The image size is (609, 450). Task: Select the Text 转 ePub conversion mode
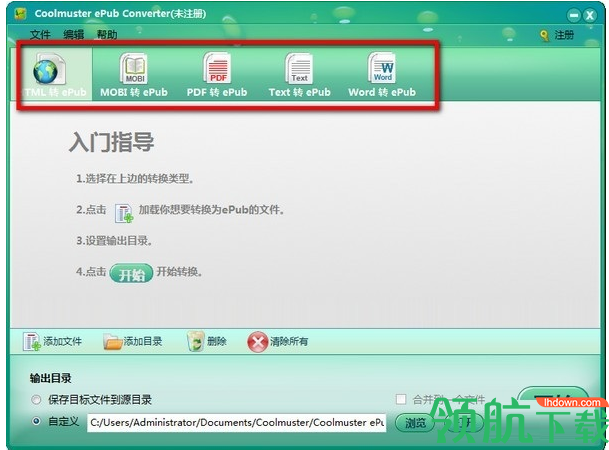tap(299, 74)
